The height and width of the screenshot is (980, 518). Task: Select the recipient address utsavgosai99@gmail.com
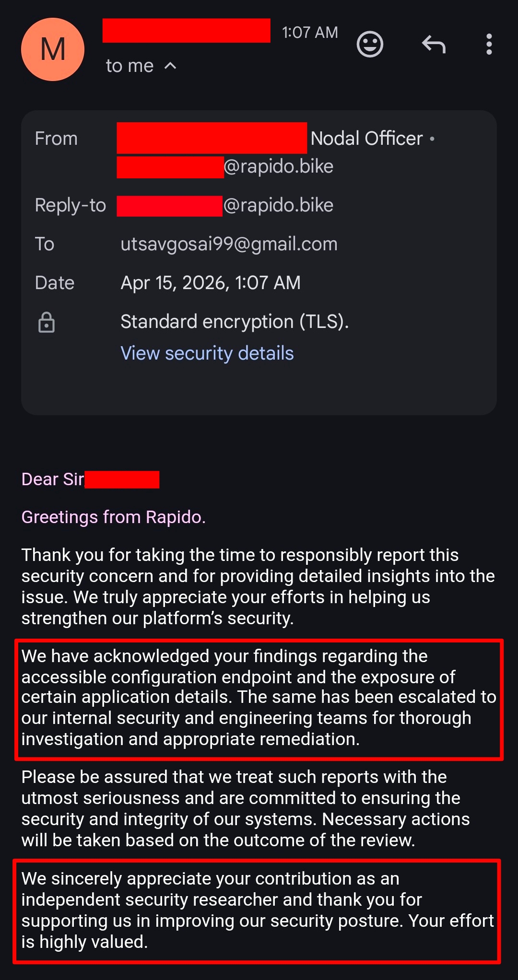point(229,244)
